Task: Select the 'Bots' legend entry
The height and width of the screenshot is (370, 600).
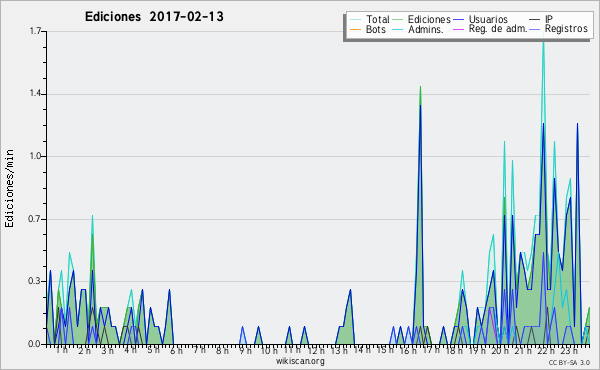Action: [375, 29]
